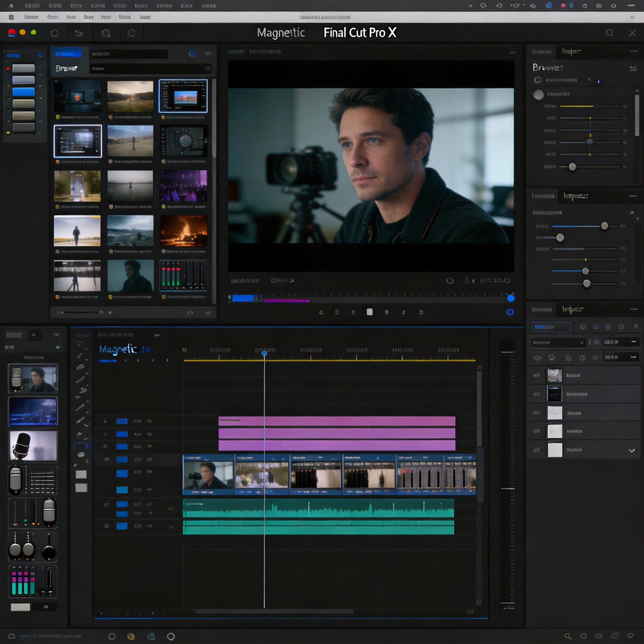This screenshot has width=644, height=644.
Task: Collapse the middle Inspector panel with its dash button
Action: pos(633,196)
